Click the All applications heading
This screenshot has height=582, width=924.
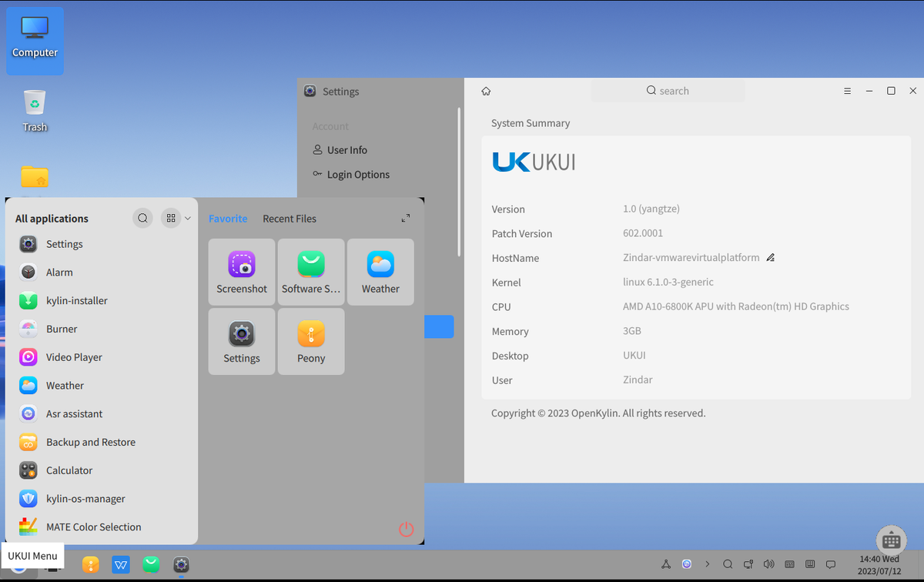(x=52, y=219)
